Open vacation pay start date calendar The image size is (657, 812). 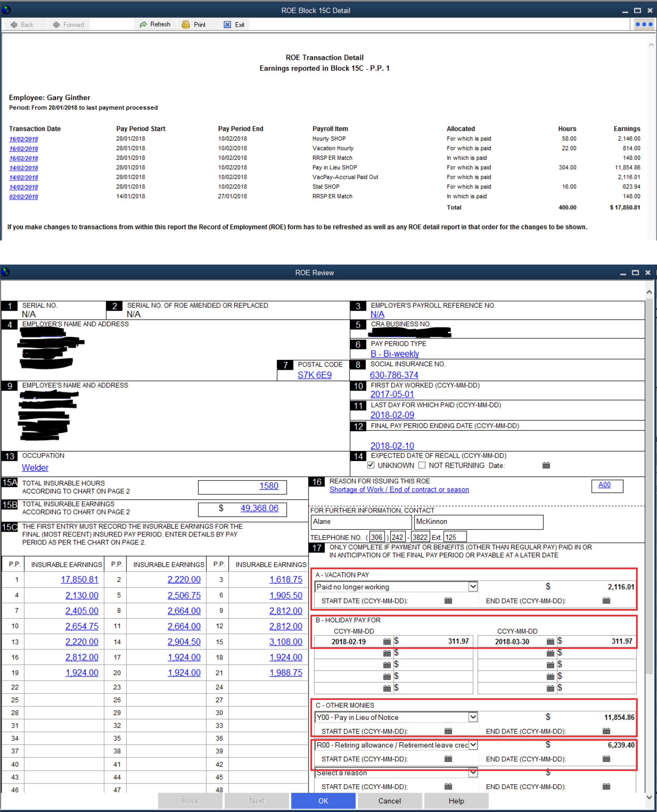click(x=448, y=600)
